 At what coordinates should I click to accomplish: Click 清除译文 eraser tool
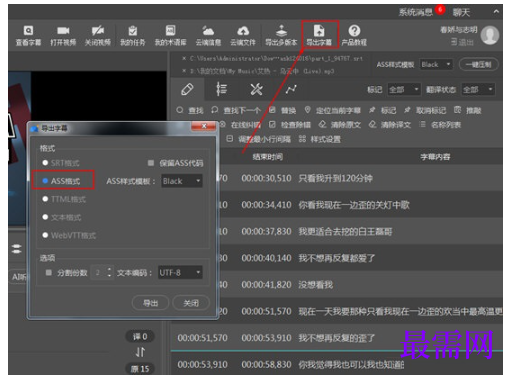click(390, 125)
